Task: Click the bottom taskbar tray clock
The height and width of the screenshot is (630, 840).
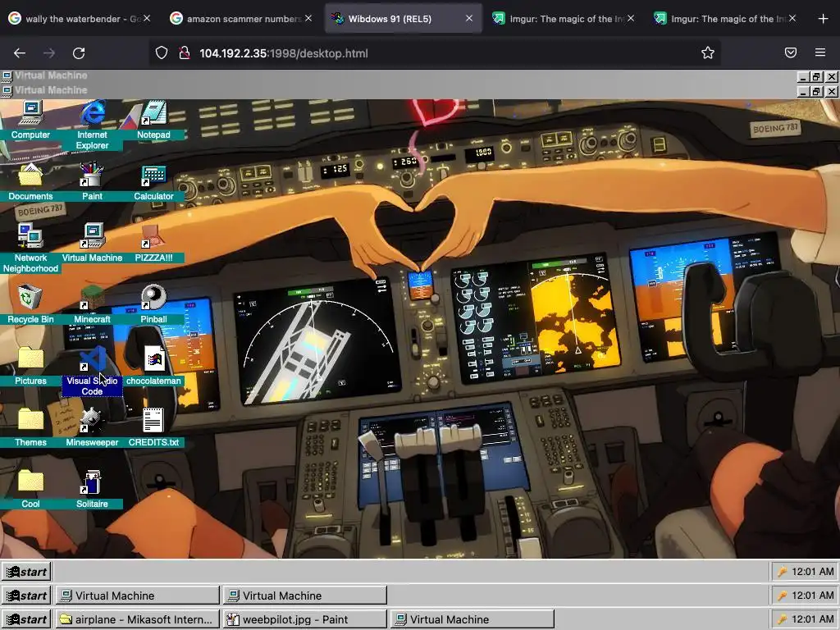Action: click(812, 619)
